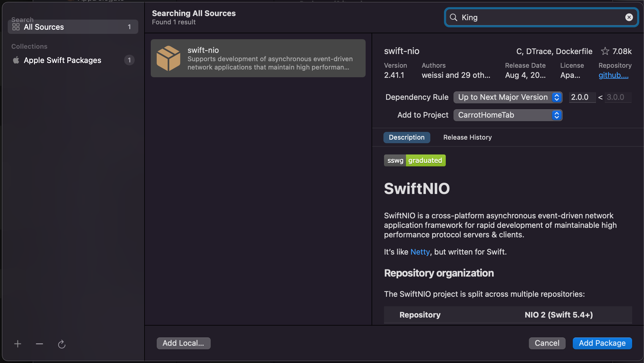Click the swift-nio package box icon
Screen dimensions: 644x363
(168, 58)
